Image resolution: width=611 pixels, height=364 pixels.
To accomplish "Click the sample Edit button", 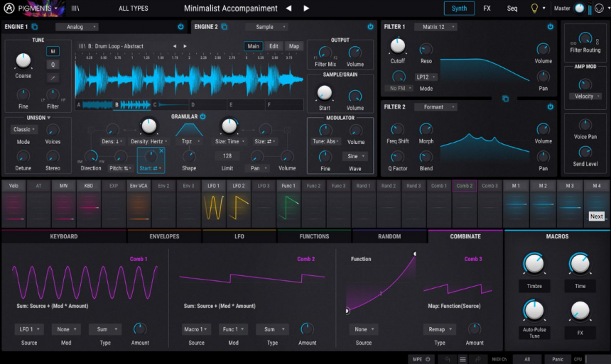I will coord(274,46).
